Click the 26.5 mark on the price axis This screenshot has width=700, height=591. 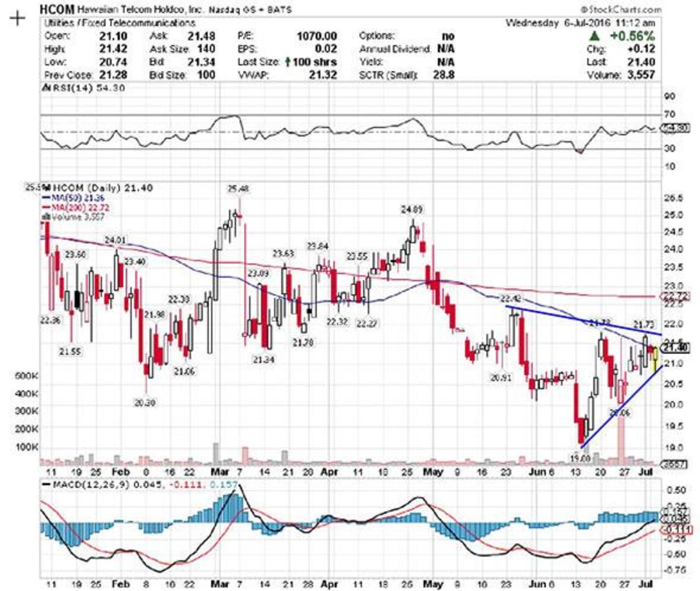pyautogui.click(x=674, y=198)
